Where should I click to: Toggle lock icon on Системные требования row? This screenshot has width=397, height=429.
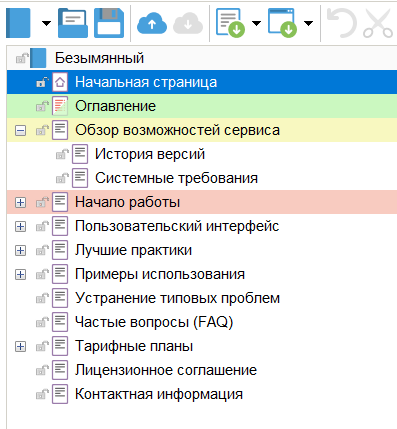(x=62, y=178)
